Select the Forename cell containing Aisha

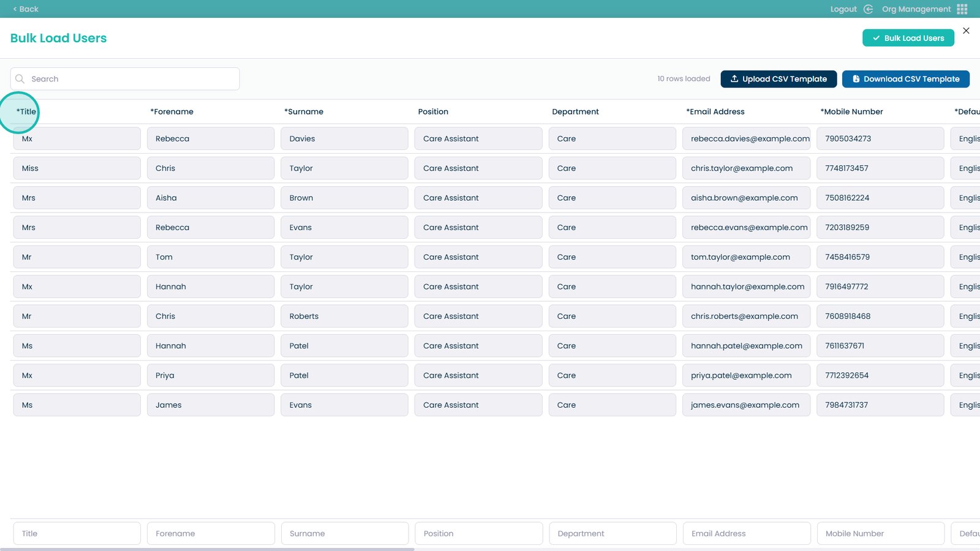click(210, 198)
